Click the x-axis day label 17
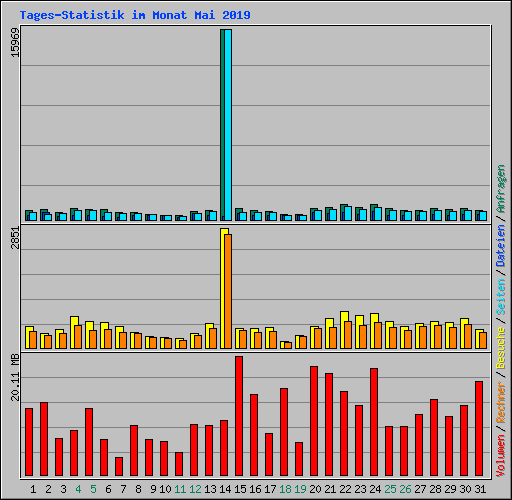Image resolution: width=512 pixels, height=500 pixels. tap(270, 489)
